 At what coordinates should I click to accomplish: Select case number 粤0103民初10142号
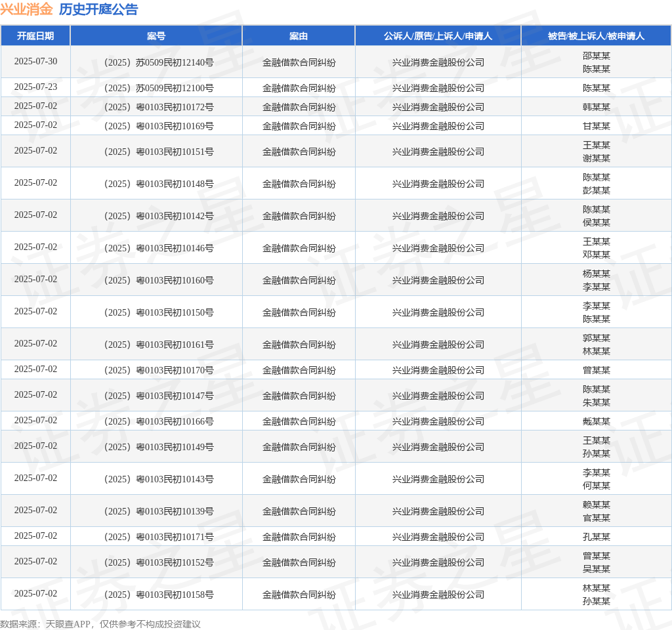[x=159, y=216]
